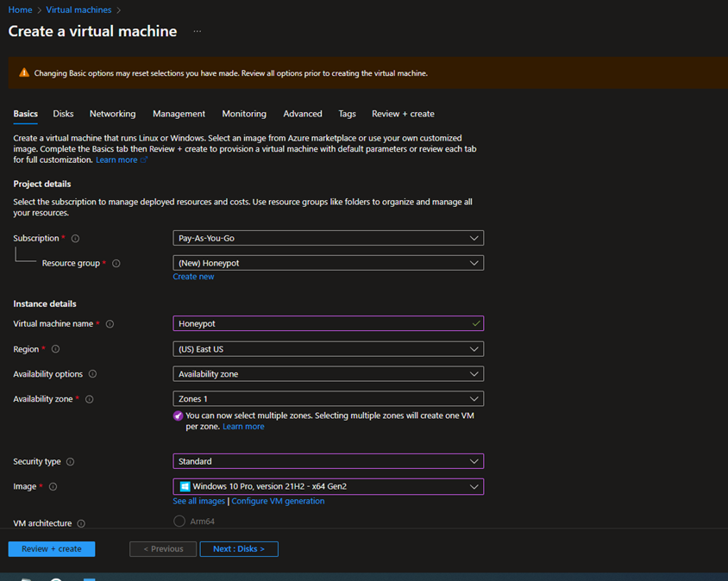Switch to the Networking tab
Viewport: 728px width, 581px height.
(x=112, y=113)
